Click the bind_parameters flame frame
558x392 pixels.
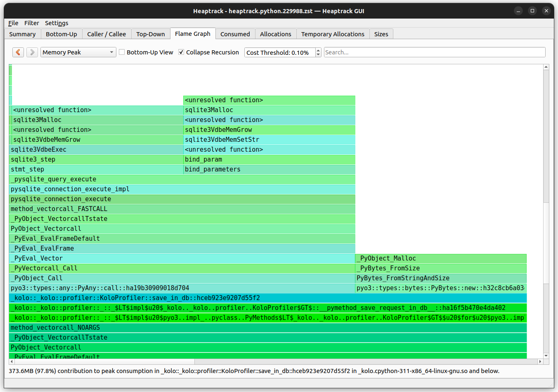pyautogui.click(x=269, y=169)
